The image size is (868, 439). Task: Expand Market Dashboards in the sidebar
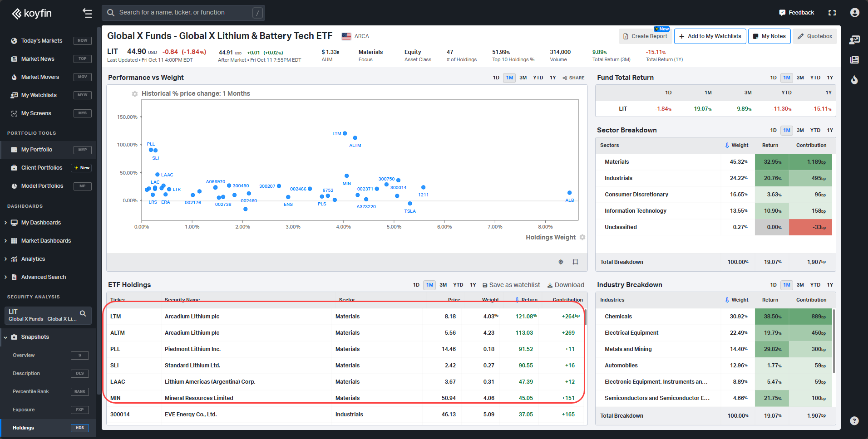(5, 240)
